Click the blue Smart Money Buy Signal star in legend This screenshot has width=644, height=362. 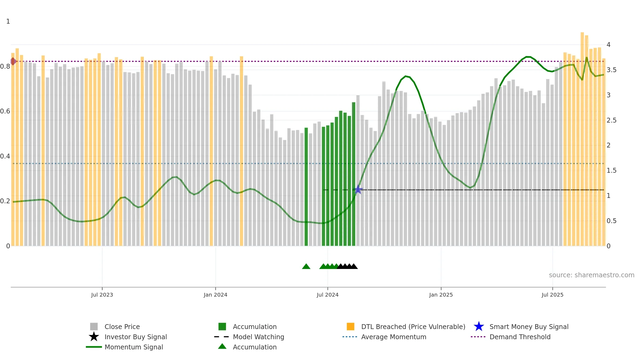pos(479,327)
